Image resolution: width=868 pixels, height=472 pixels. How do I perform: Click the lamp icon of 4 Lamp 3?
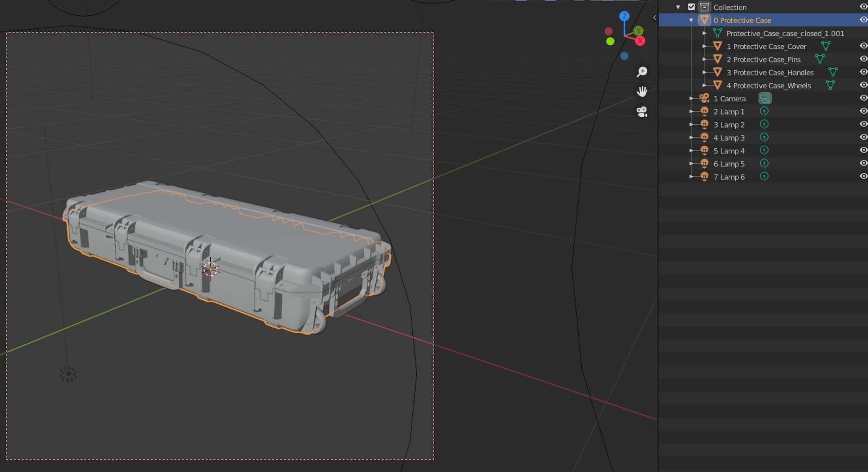coord(704,137)
